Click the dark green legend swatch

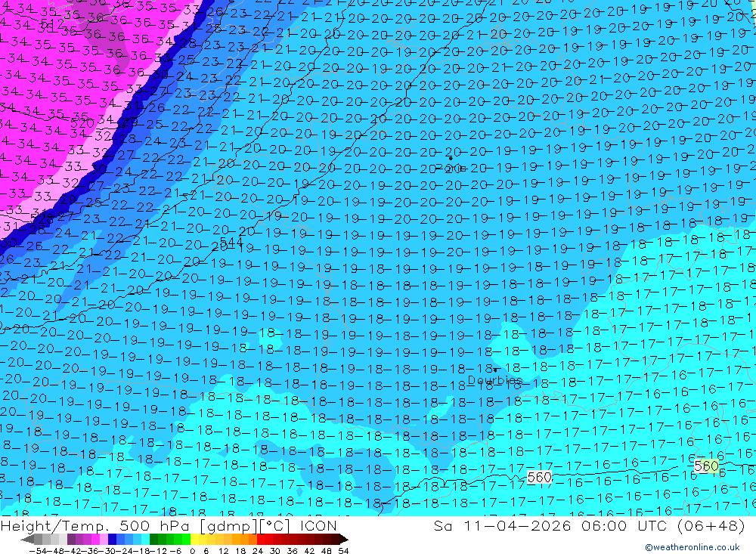pos(153,540)
